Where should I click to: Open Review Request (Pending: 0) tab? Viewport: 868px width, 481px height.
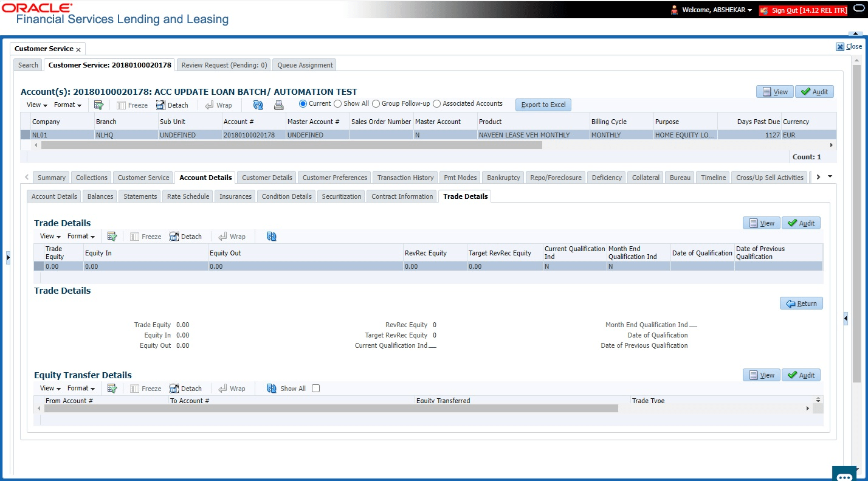point(224,65)
